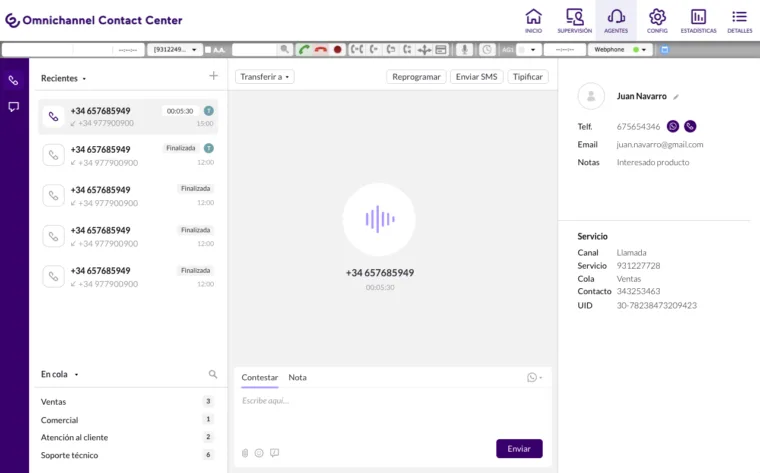This screenshot has width=760, height=473.
Task: Switch to Nota tab
Action: [x=298, y=378]
